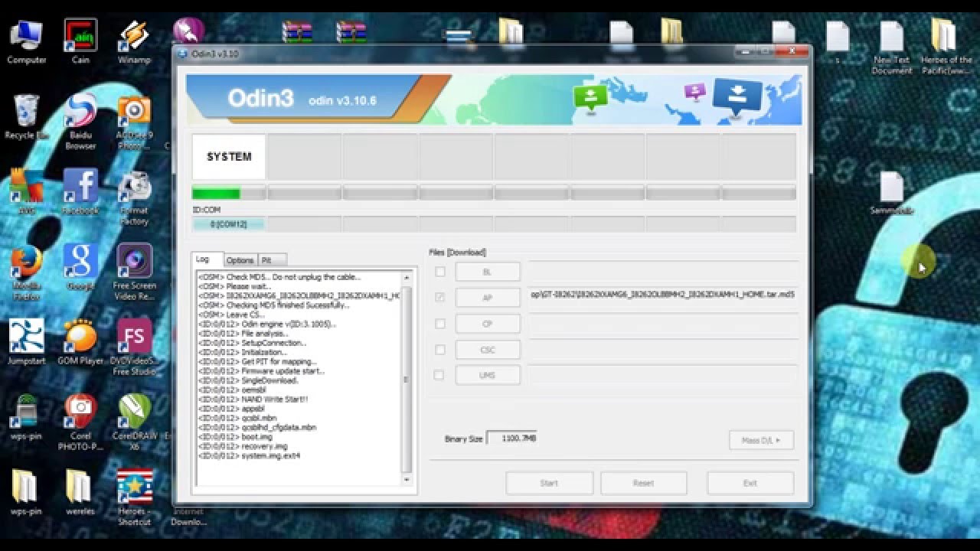Enable the UMS file checkbox

pos(439,375)
